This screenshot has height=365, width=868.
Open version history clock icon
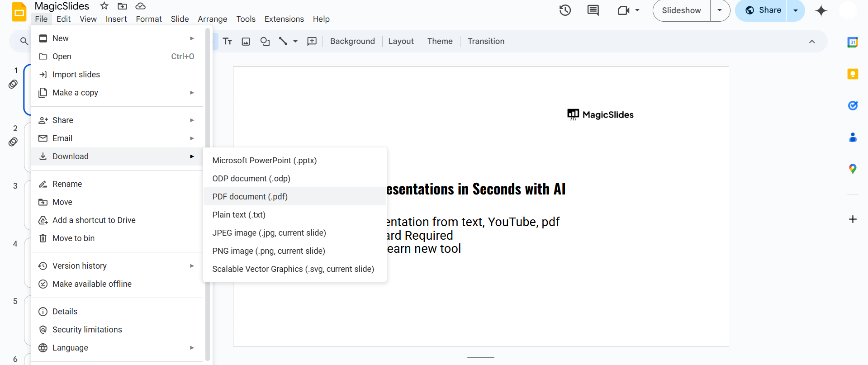click(565, 10)
